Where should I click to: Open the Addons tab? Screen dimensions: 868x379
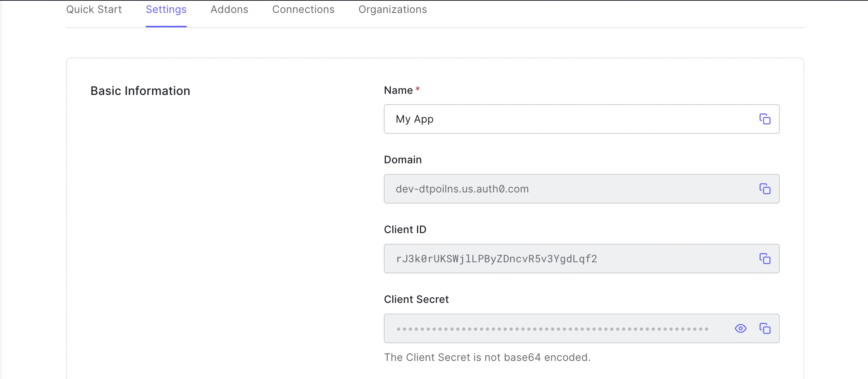click(229, 9)
